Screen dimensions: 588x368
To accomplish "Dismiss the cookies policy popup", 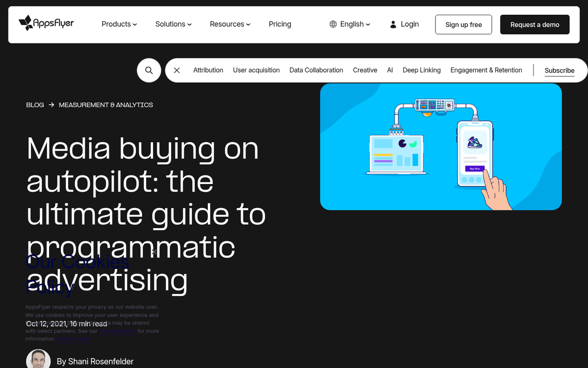I will (x=154, y=252).
